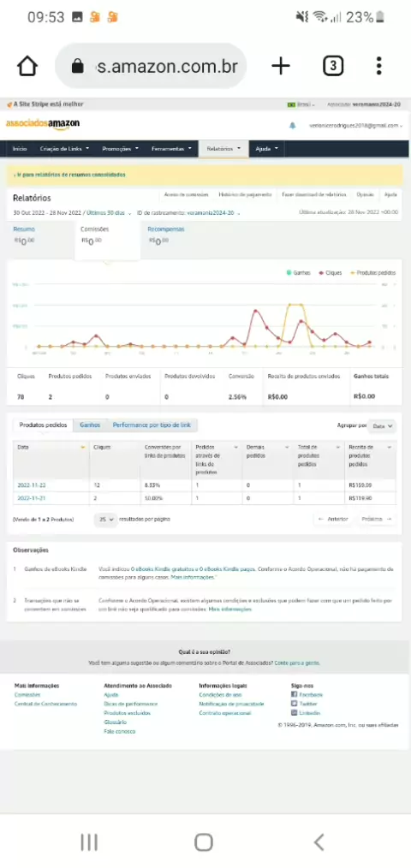Tap the Chrome home icon
This screenshot has width=411, height=868.
coord(27,67)
